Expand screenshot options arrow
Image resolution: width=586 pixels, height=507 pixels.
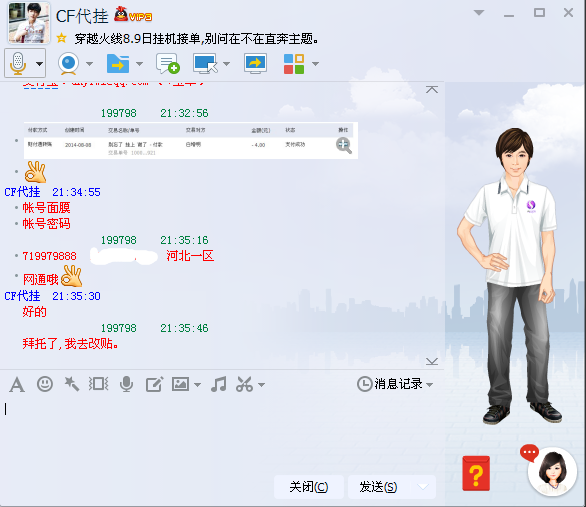262,384
